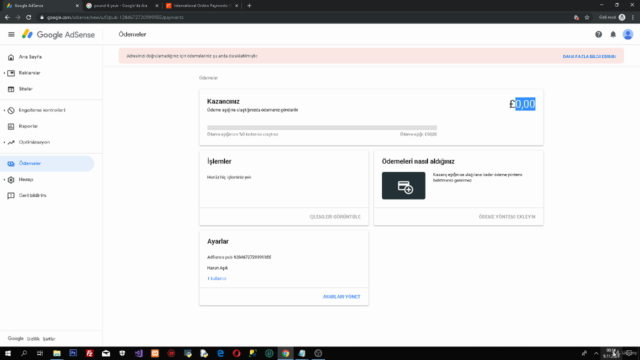
Task: Open the Windows Start menu
Action: pos(8,353)
